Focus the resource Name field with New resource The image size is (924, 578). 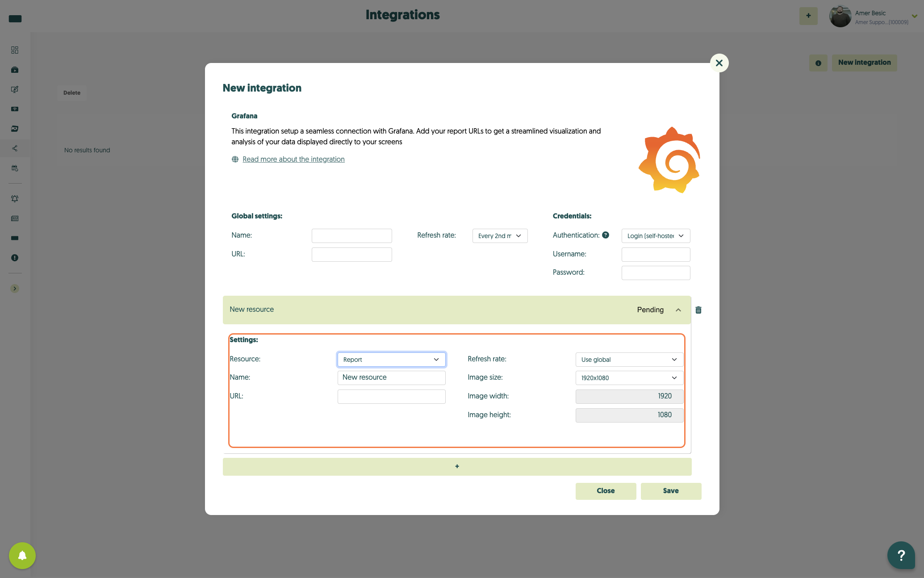pyautogui.click(x=391, y=378)
